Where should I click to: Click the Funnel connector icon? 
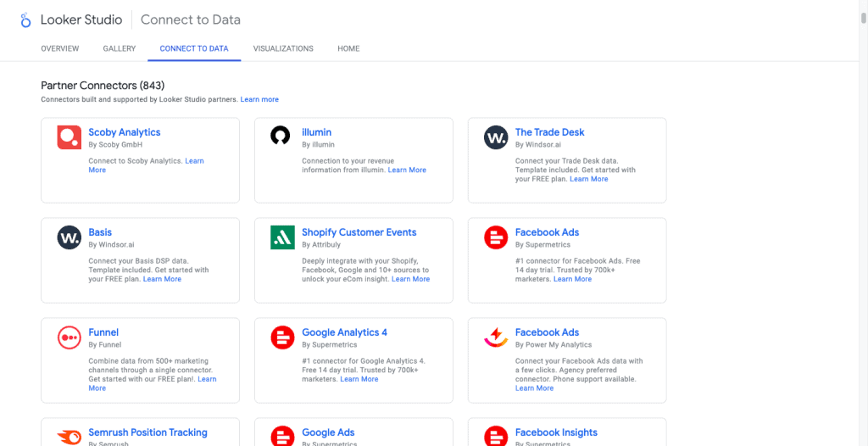point(70,337)
